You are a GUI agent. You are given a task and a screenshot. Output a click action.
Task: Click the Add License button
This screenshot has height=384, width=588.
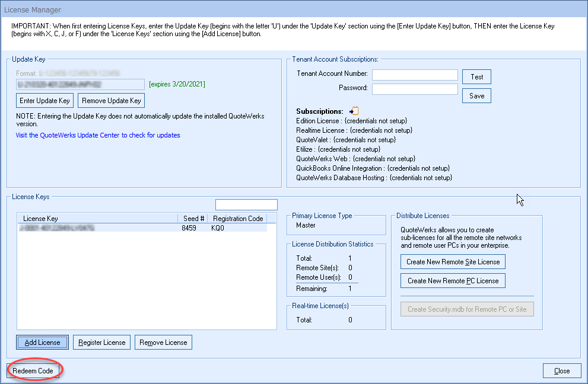[42, 342]
